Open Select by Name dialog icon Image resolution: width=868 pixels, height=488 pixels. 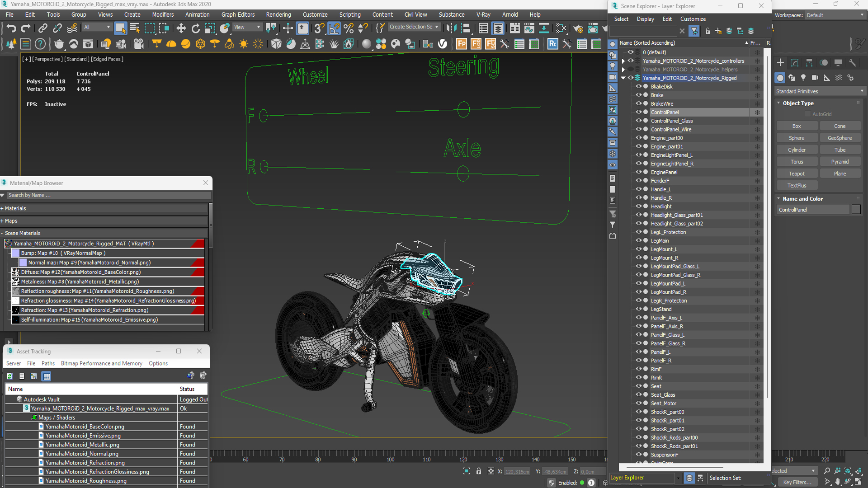135,28
